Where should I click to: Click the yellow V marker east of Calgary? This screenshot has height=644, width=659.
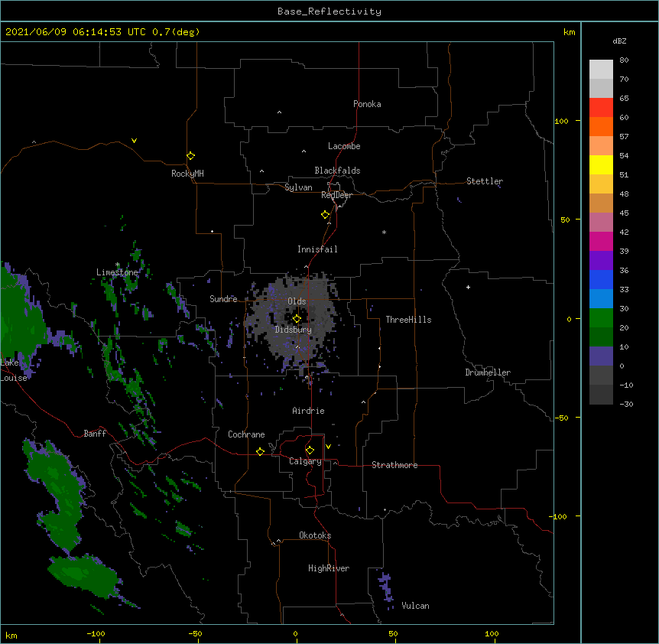point(328,447)
